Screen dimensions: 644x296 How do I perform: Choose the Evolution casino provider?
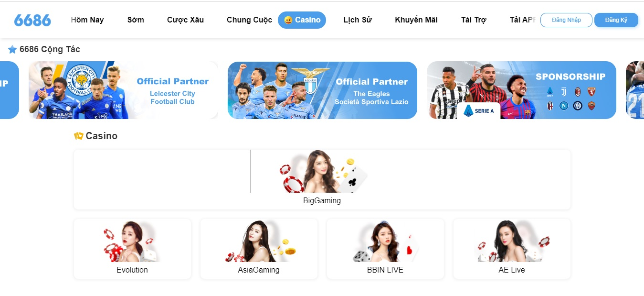132,249
